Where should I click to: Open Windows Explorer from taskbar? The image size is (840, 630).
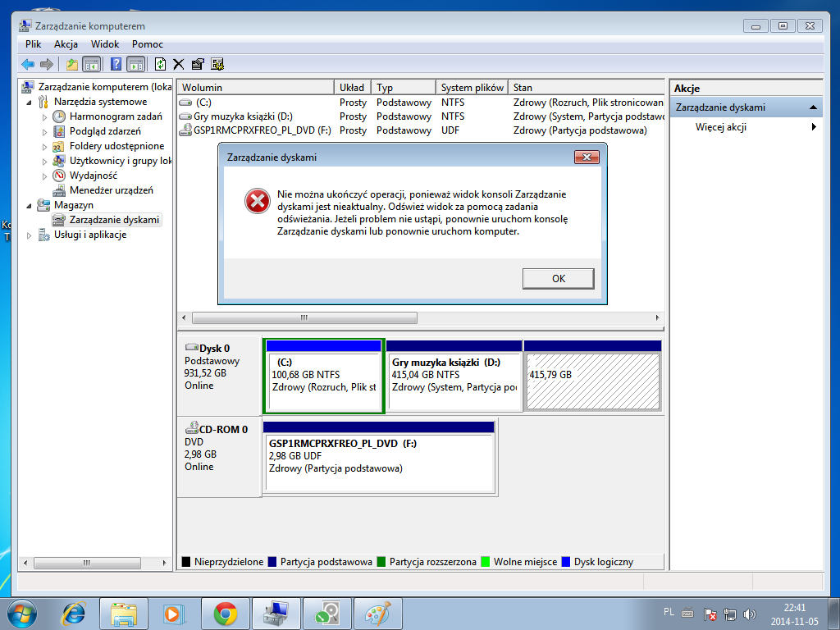tap(124, 614)
